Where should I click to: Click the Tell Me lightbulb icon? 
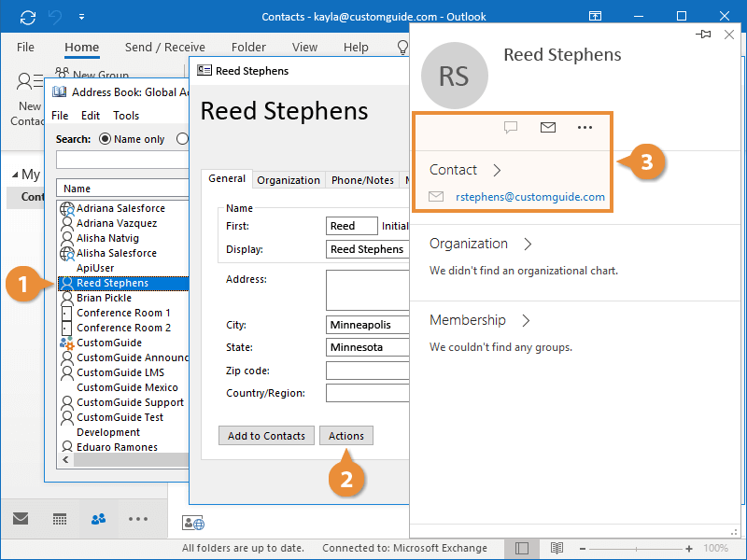[x=402, y=47]
